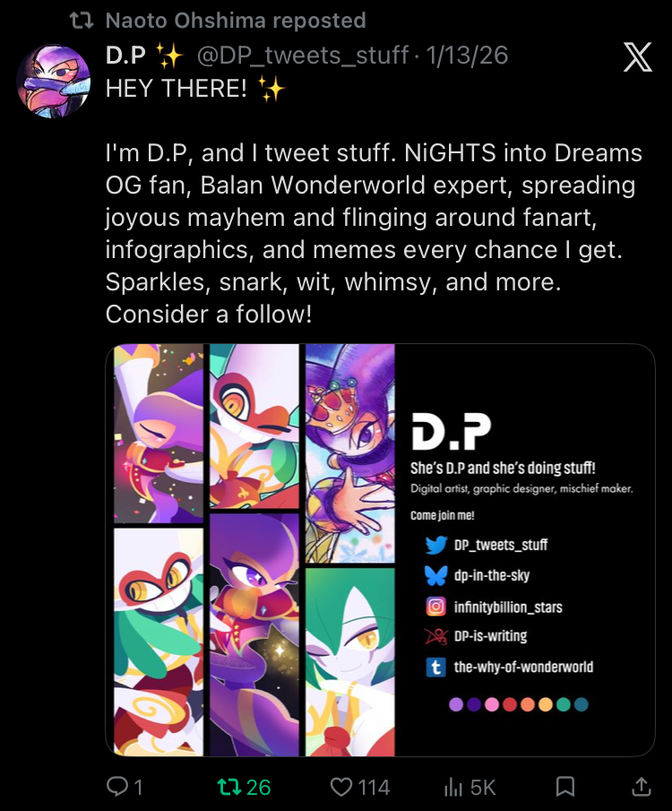Tap the green repost arrows icon
This screenshot has width=672, height=811.
tap(228, 787)
